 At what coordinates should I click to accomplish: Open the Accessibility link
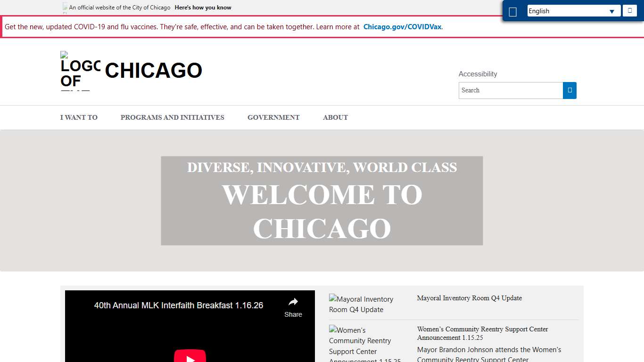(x=478, y=74)
